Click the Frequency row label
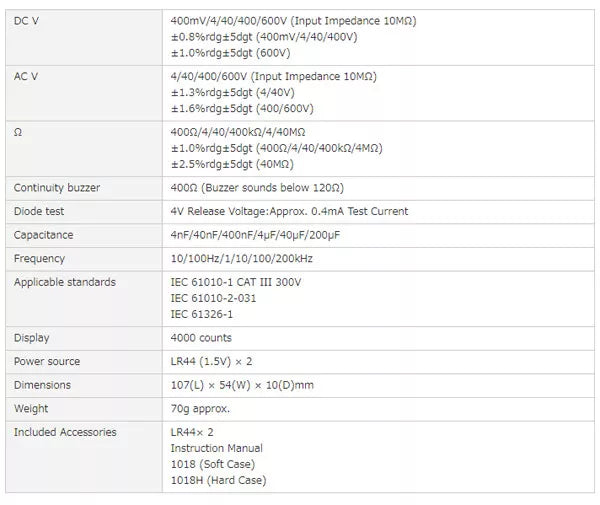This screenshot has width=600, height=505. [41, 258]
